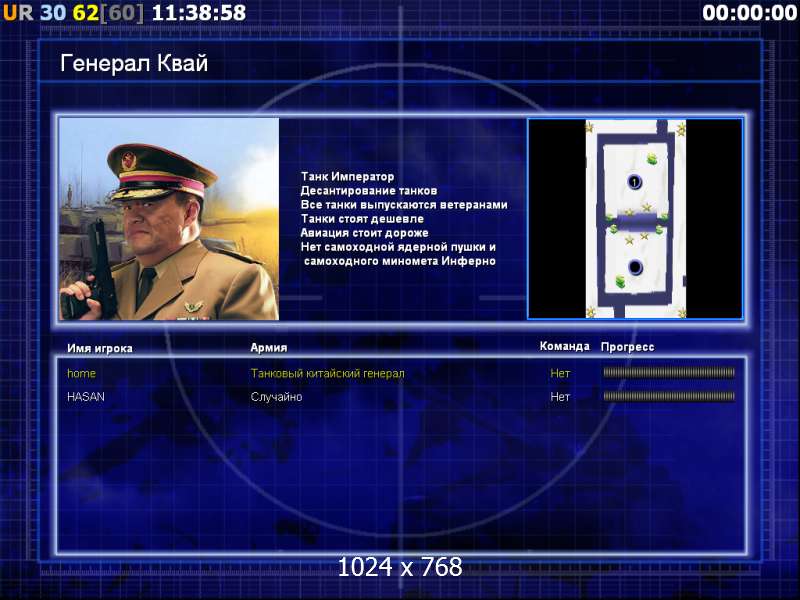This screenshot has width=800, height=600.
Task: Click the "Генерал Квай" title
Action: pos(134,63)
